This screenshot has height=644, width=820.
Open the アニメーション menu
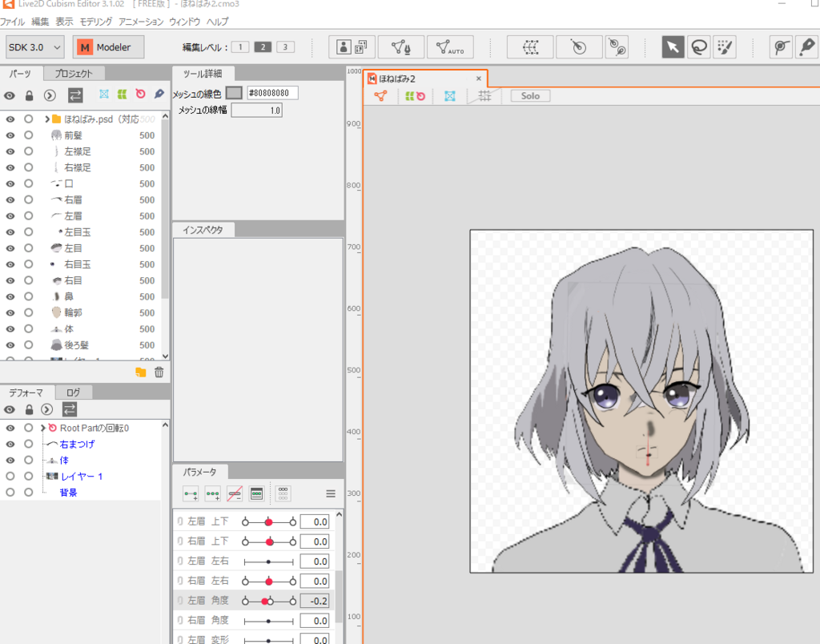[x=141, y=22]
